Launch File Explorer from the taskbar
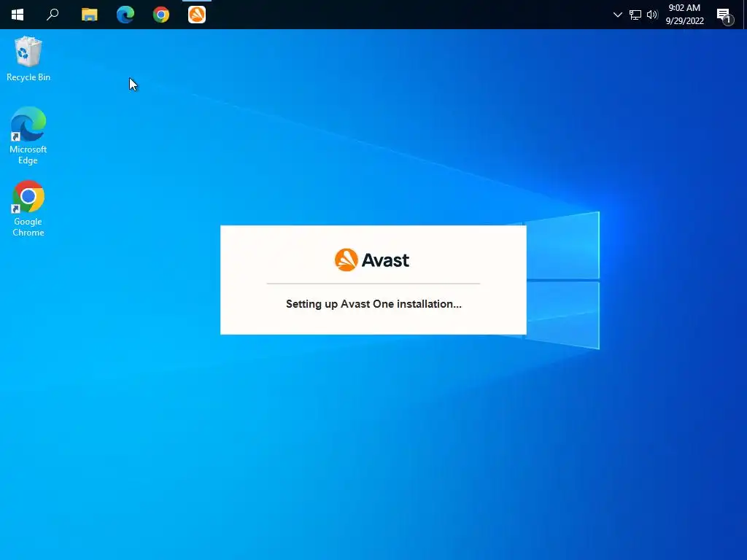Viewport: 747px width, 560px height. (89, 15)
